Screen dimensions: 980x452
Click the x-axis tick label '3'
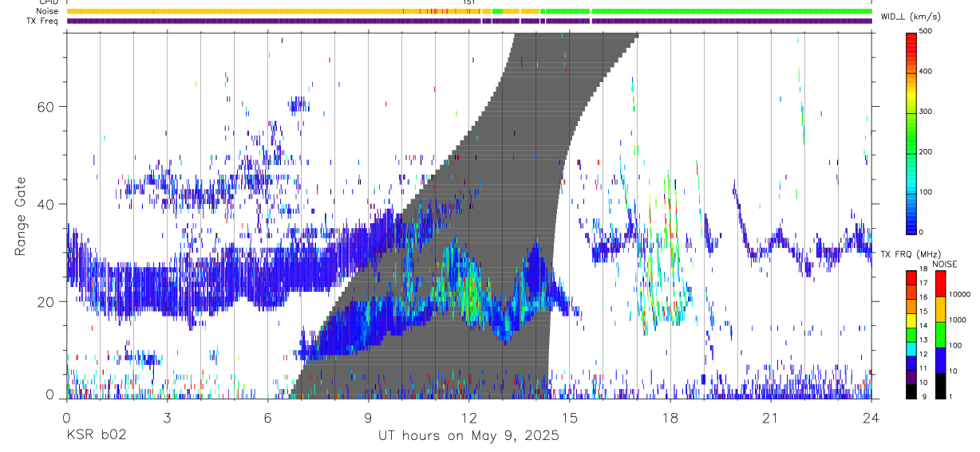167,418
